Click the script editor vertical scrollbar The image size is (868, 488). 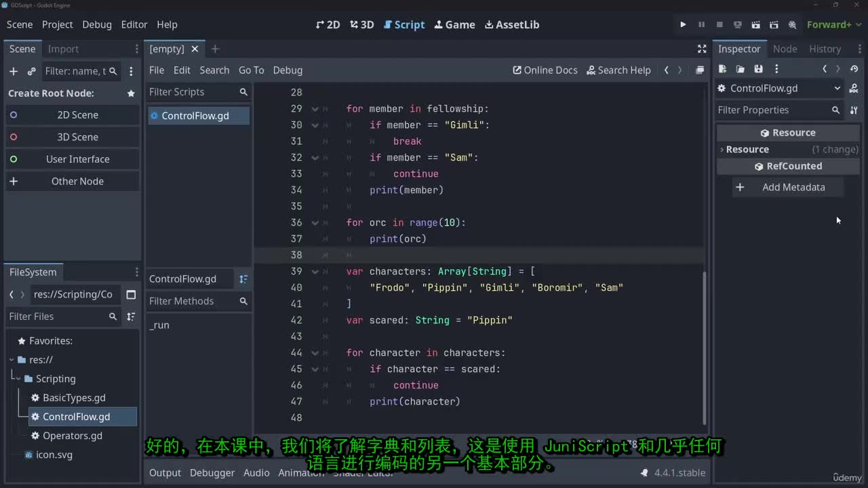tap(705, 347)
